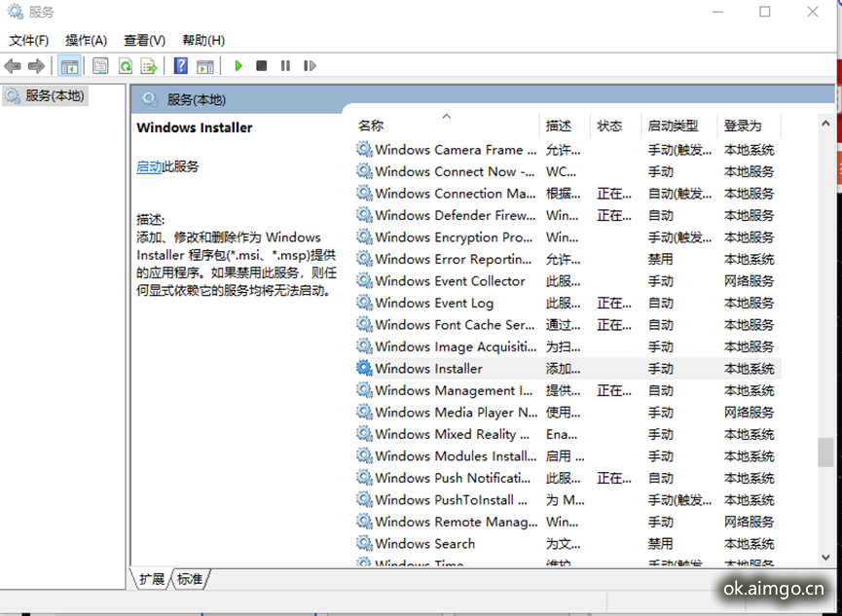Click the 启动 link to start service

point(149,166)
